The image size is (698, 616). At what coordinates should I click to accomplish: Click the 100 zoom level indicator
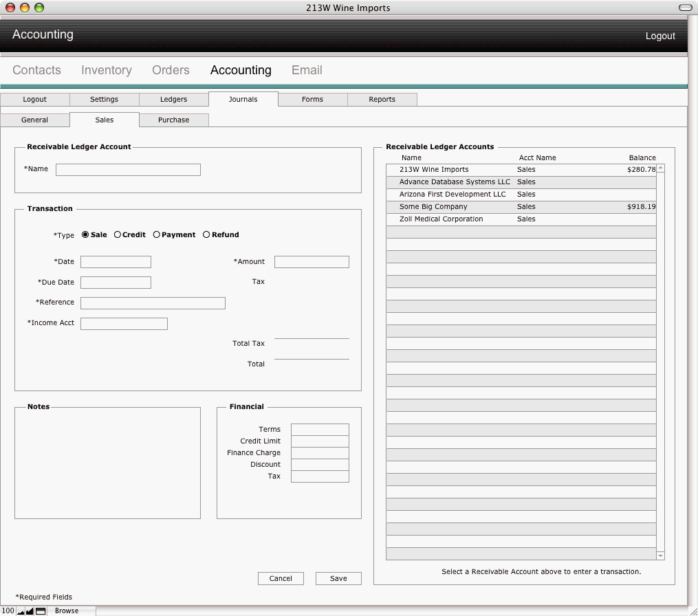click(8, 611)
